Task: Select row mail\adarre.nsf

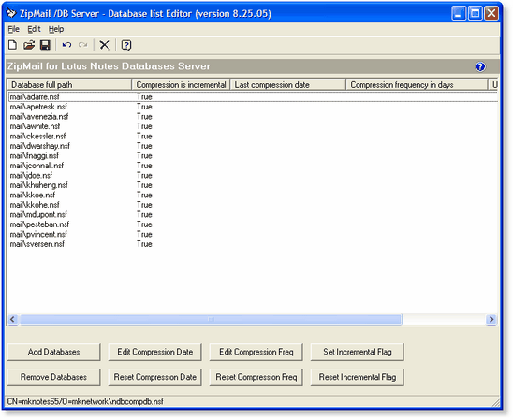Action: tap(253, 96)
